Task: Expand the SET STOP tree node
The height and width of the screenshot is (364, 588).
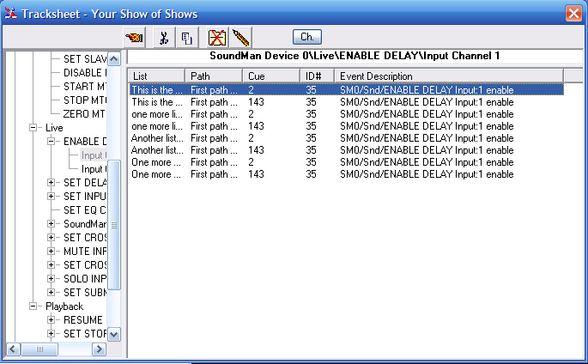Action: [51, 334]
